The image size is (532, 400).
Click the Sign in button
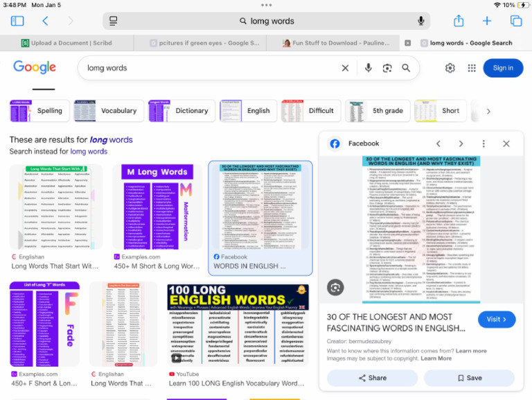[x=503, y=68]
